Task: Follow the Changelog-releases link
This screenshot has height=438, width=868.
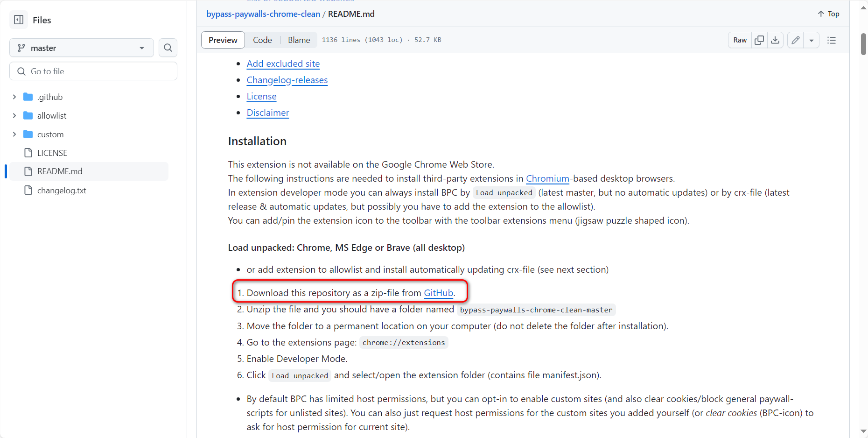Action: point(287,80)
